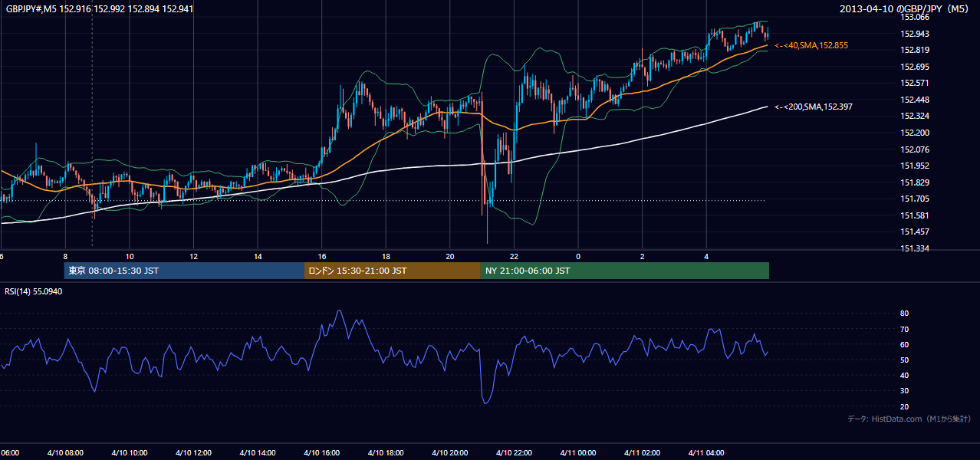Click RSI scale value 40
The image size is (980, 460).
[904, 375]
